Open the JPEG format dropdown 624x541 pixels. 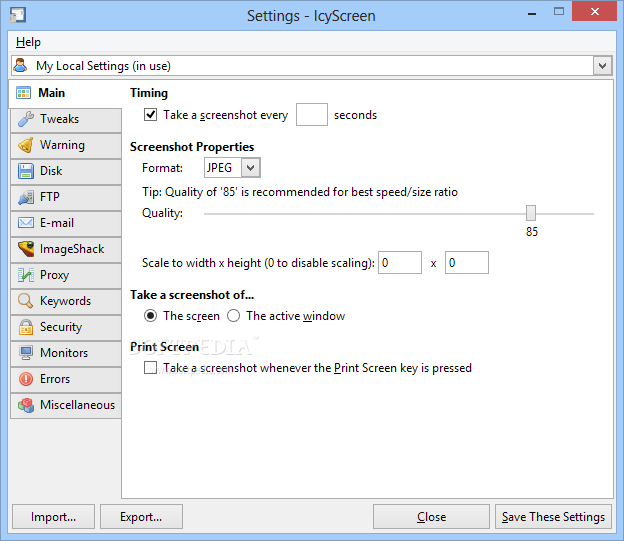tap(250, 168)
